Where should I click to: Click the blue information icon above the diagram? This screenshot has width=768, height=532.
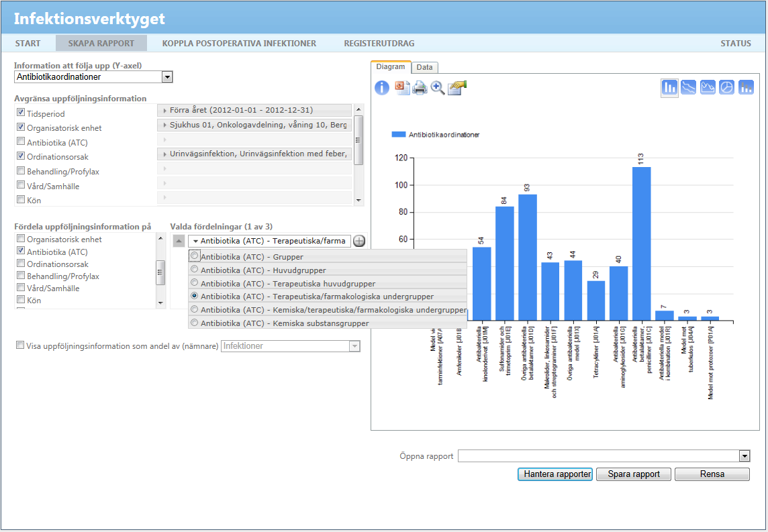coord(381,88)
